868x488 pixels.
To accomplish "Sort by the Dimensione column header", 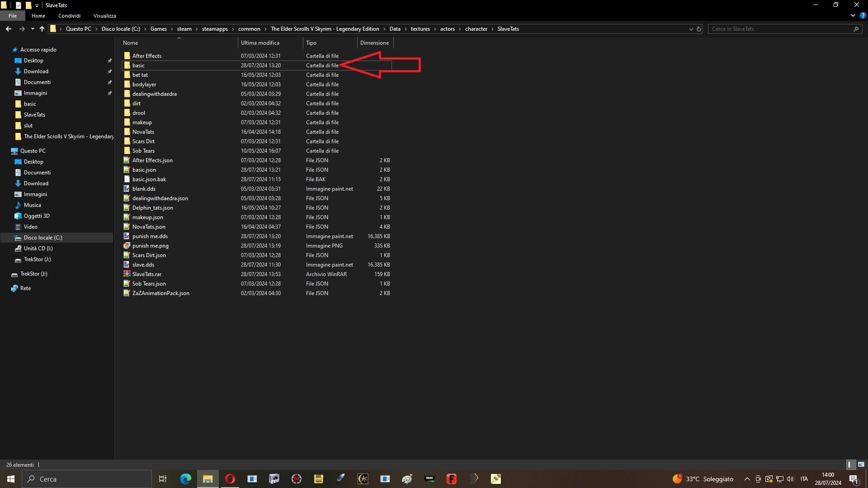I will click(375, 43).
